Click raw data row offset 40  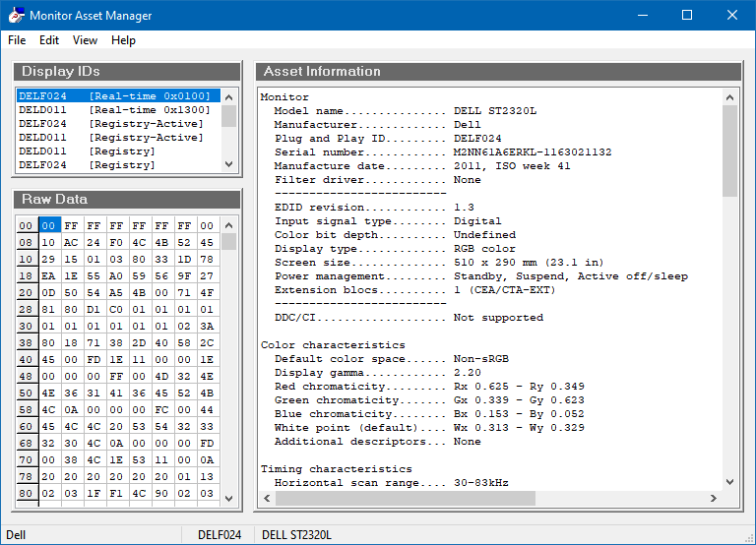click(x=26, y=359)
